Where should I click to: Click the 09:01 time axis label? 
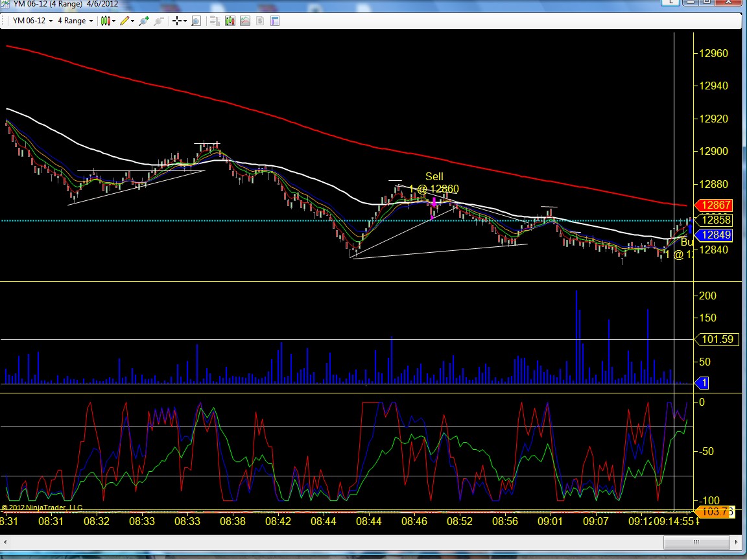551,521
